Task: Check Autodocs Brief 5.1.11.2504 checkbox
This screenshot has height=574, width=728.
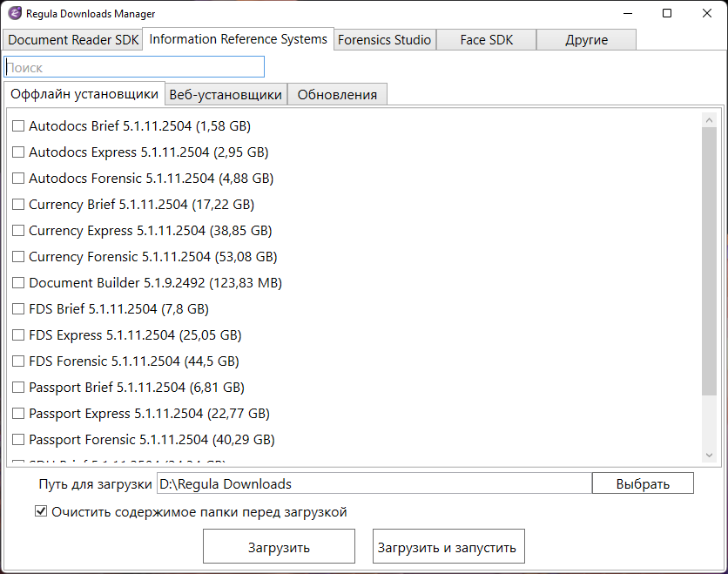Action: click(x=18, y=125)
